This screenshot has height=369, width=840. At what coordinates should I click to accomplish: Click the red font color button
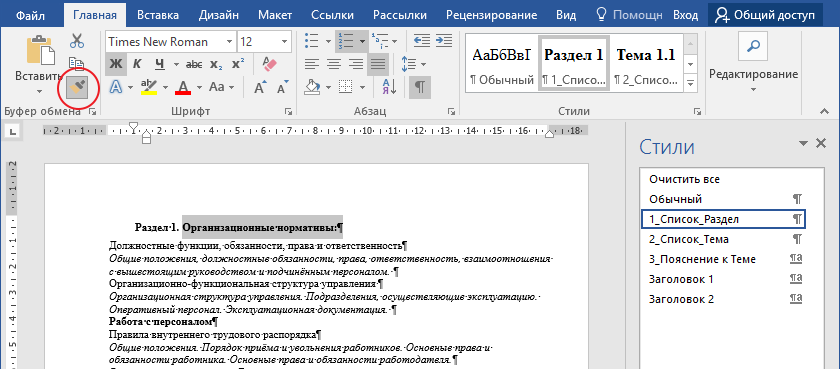point(184,87)
